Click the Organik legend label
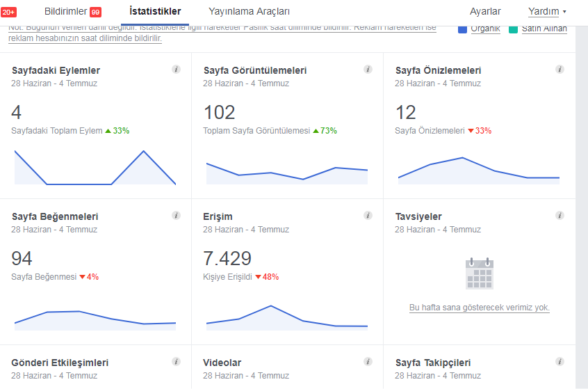 pyautogui.click(x=486, y=29)
